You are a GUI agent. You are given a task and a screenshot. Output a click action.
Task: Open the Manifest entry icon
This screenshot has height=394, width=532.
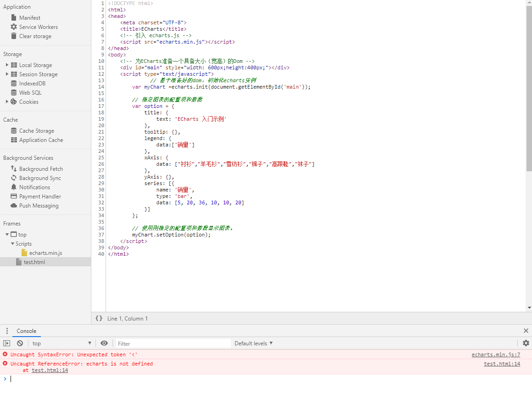pos(14,17)
